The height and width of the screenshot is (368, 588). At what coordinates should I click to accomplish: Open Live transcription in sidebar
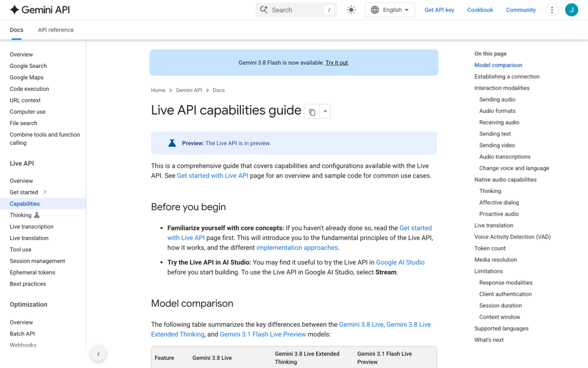point(32,227)
